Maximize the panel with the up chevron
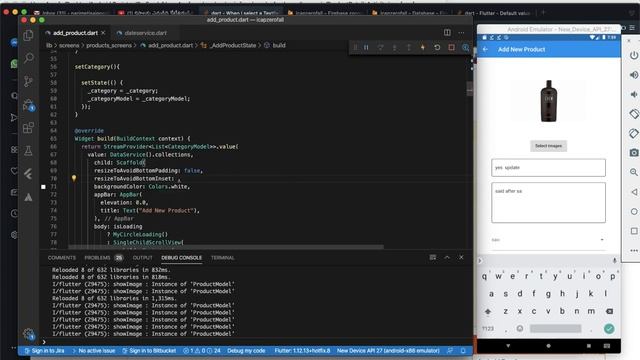Viewport: 640px width, 360px height. coord(447,257)
